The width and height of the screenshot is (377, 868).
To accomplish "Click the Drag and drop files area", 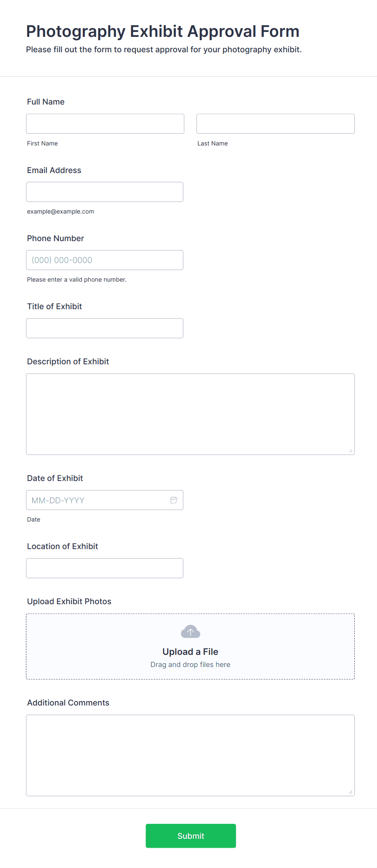I will pos(190,665).
